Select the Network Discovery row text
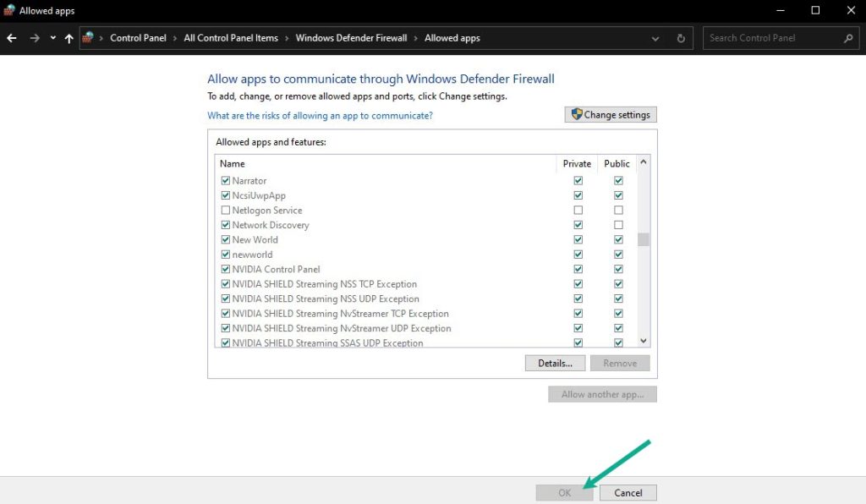 click(x=271, y=225)
